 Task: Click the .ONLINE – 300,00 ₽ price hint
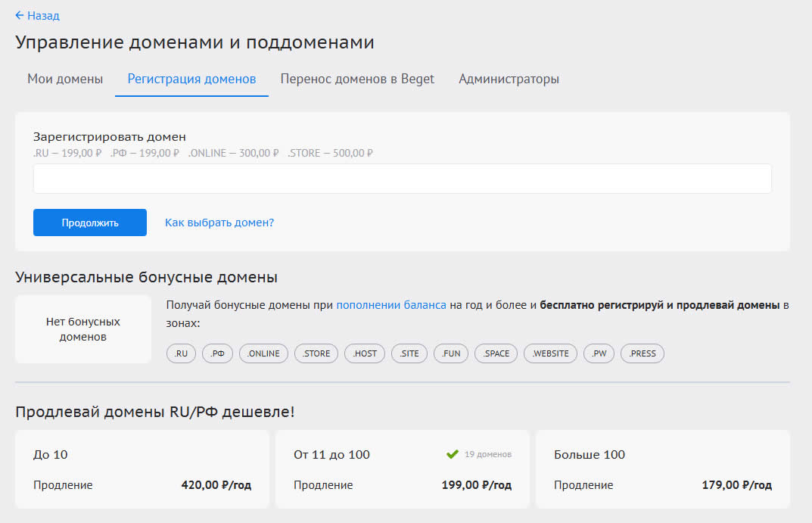(x=234, y=154)
